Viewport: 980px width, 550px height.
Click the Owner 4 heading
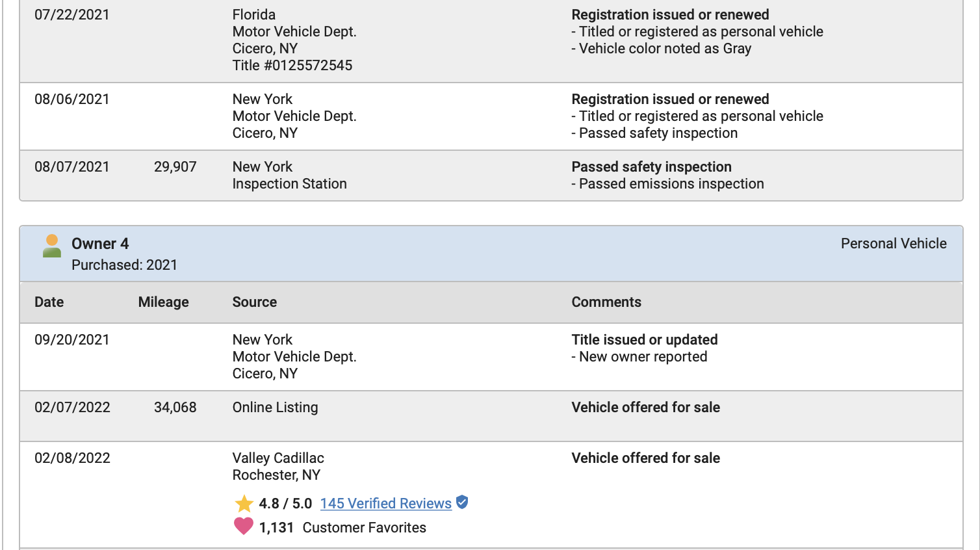pos(100,244)
